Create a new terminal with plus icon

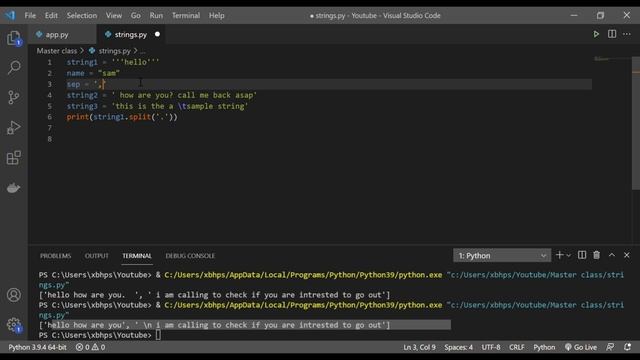coord(560,255)
